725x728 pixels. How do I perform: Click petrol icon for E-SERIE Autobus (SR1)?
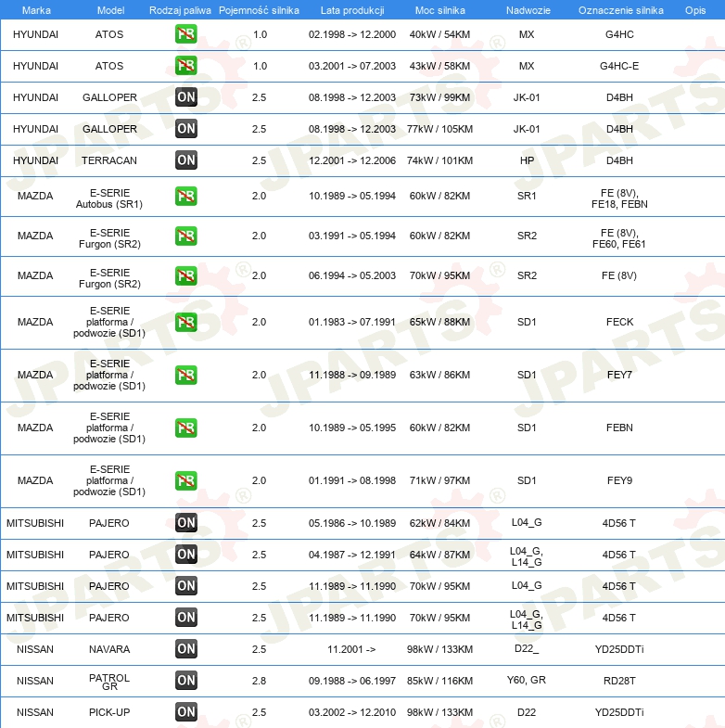coord(186,196)
